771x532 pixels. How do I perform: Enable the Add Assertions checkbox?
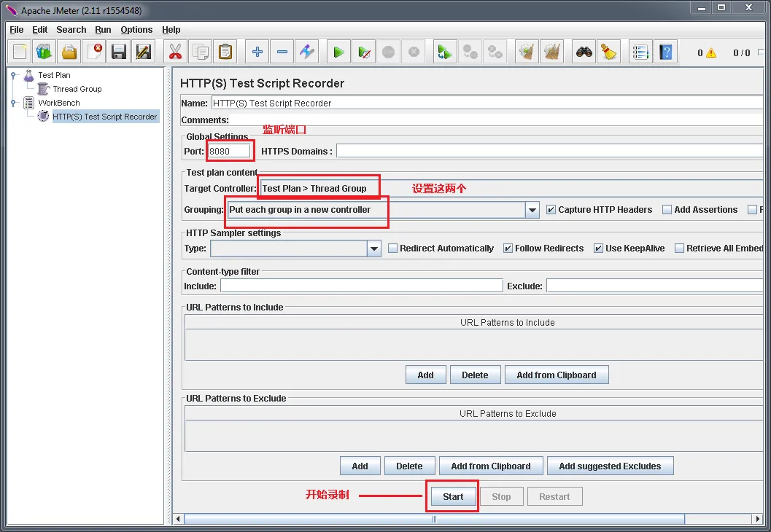tap(667, 210)
